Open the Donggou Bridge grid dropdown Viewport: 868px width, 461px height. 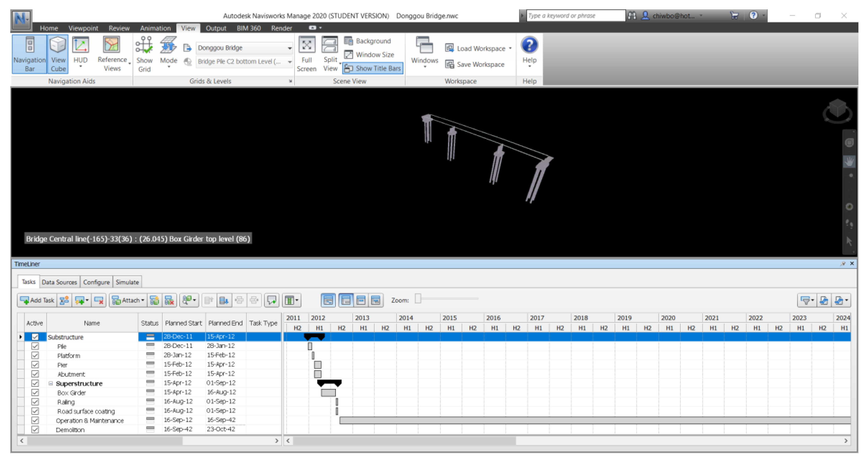click(289, 48)
